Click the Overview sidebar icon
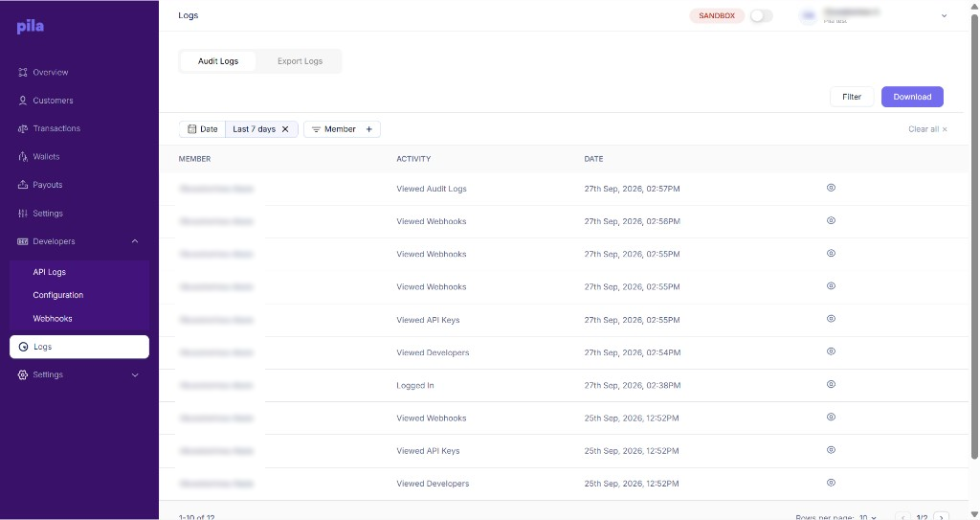The width and height of the screenshot is (980, 520). click(x=23, y=73)
